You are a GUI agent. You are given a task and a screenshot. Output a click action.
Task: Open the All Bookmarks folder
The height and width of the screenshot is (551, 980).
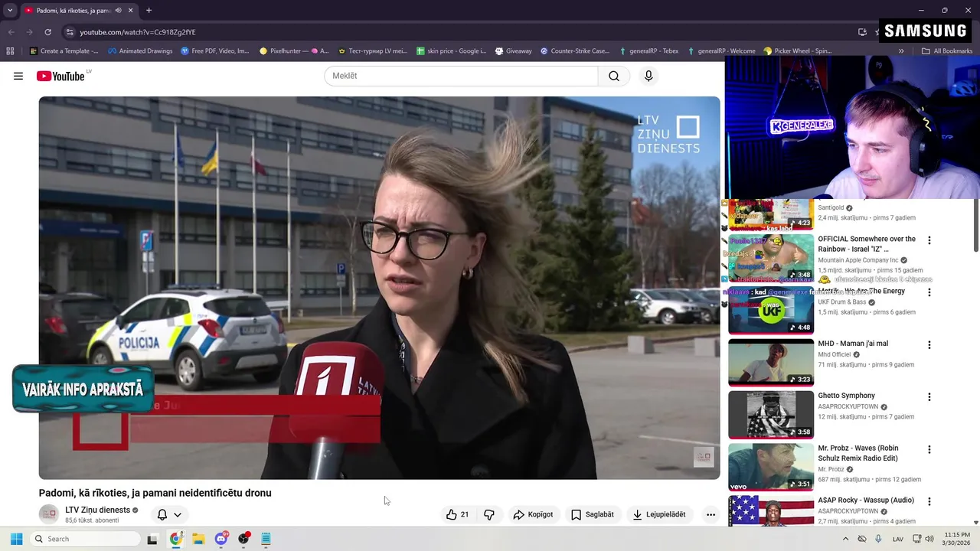pos(947,51)
